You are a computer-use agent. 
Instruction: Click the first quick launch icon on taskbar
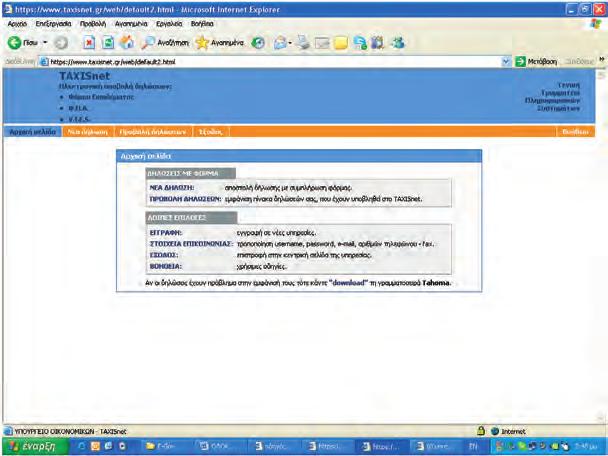pyautogui.click(x=82, y=446)
